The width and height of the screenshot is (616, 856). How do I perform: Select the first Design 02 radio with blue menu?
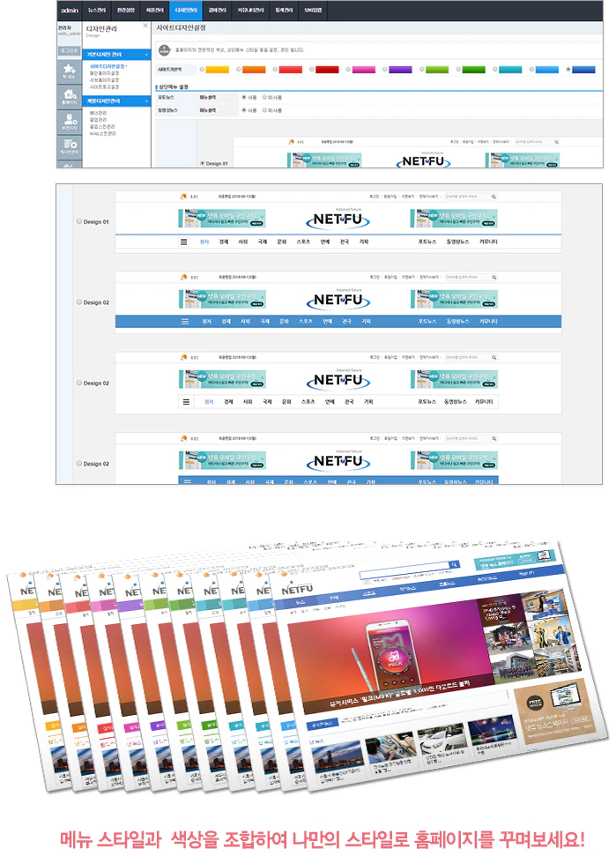(79, 302)
